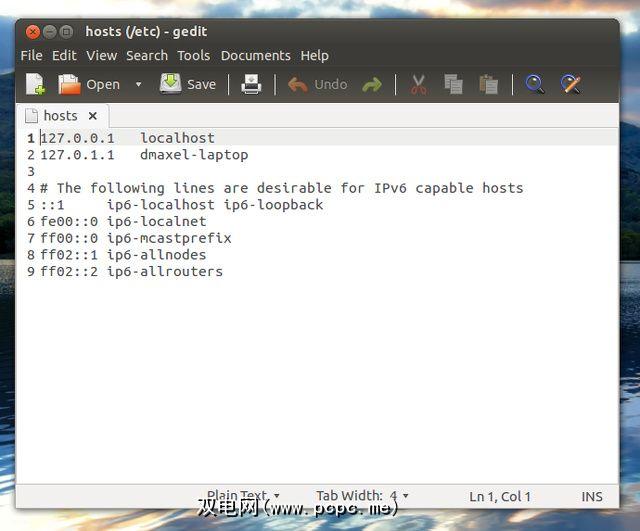
Task: Click the hosts tab's document icon
Action: [x=31, y=116]
